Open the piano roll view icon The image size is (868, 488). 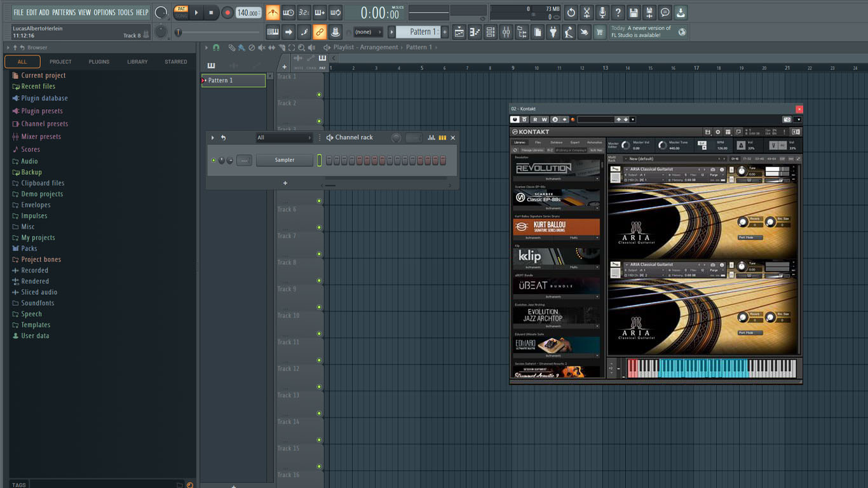point(475,32)
